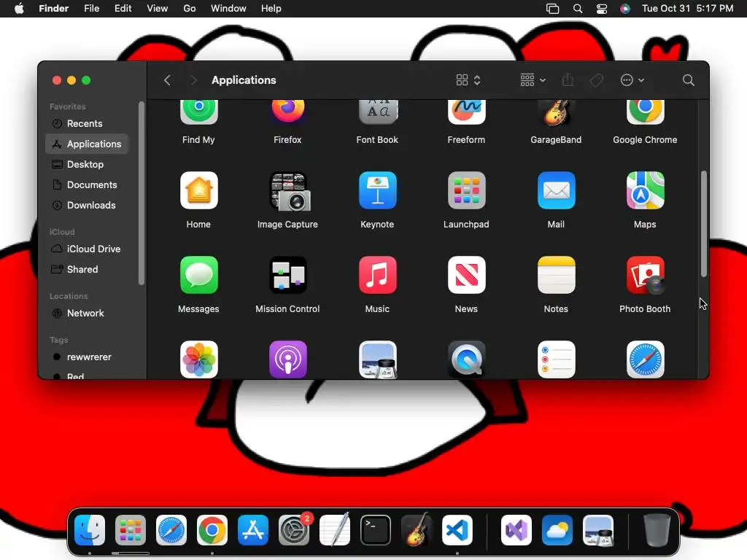Click the Mission Control app icon
The image size is (747, 560).
click(x=287, y=275)
